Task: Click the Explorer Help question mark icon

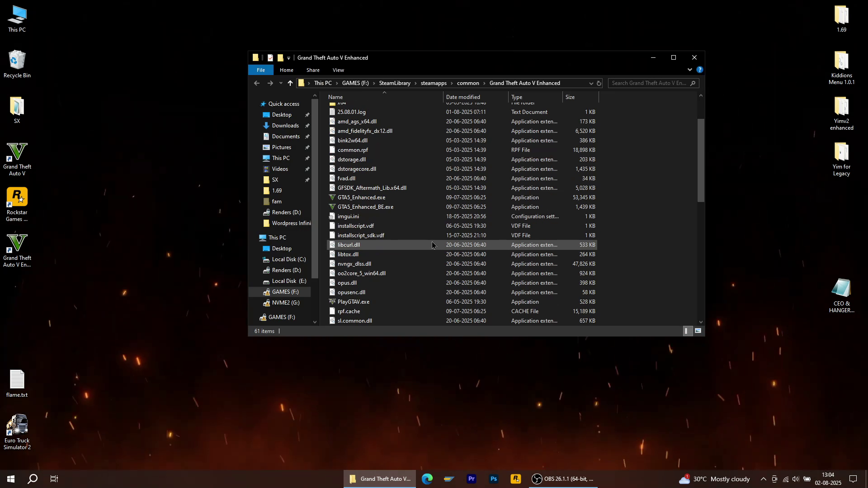Action: tap(699, 70)
